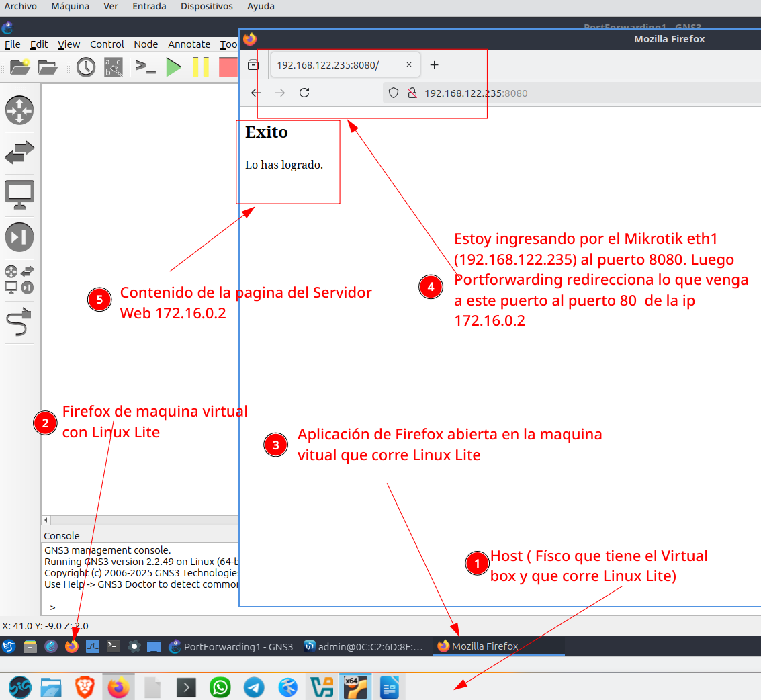Browse routers in the device sidebar
The image size is (761, 700).
[19, 110]
